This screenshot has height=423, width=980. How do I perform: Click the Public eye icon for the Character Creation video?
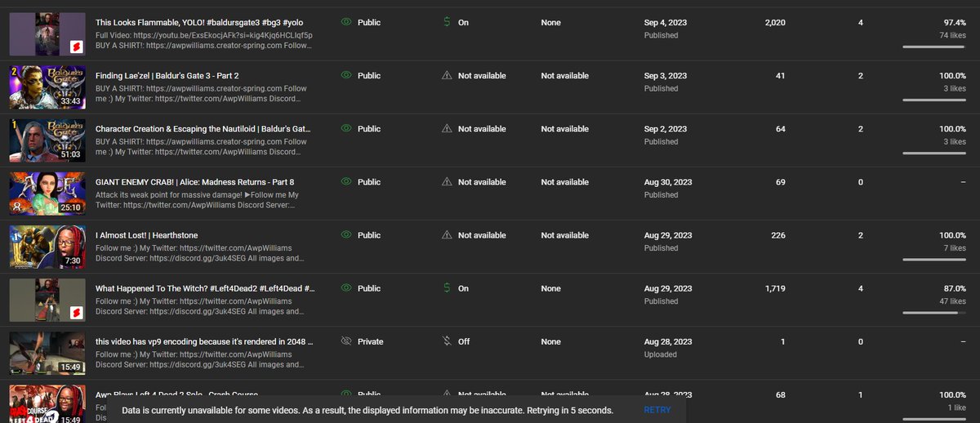point(346,128)
